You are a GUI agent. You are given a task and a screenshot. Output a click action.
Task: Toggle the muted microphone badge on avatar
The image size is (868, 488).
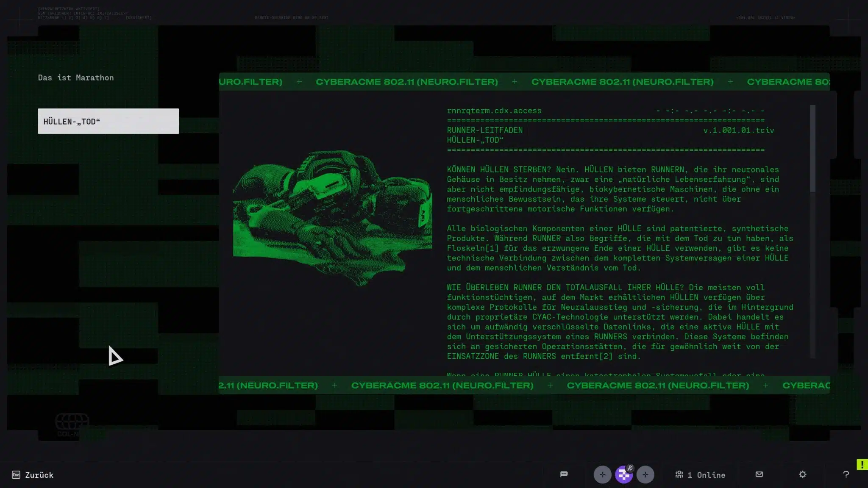click(630, 468)
